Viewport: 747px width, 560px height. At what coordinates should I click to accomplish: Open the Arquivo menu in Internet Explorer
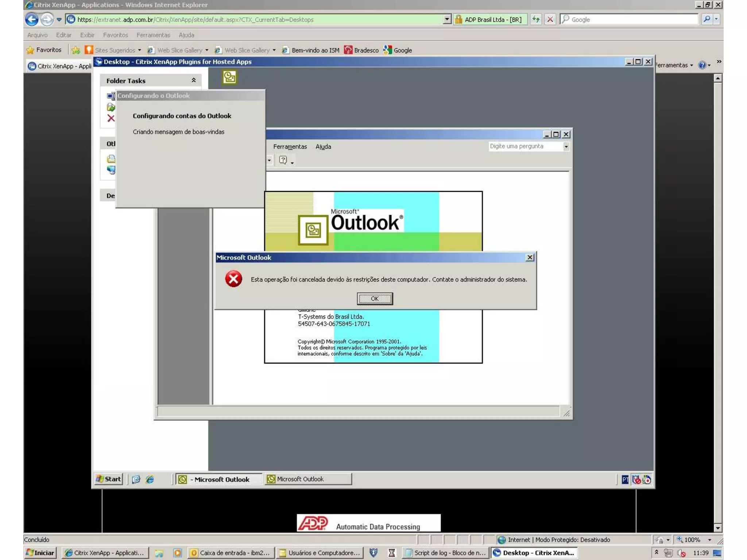click(37, 35)
